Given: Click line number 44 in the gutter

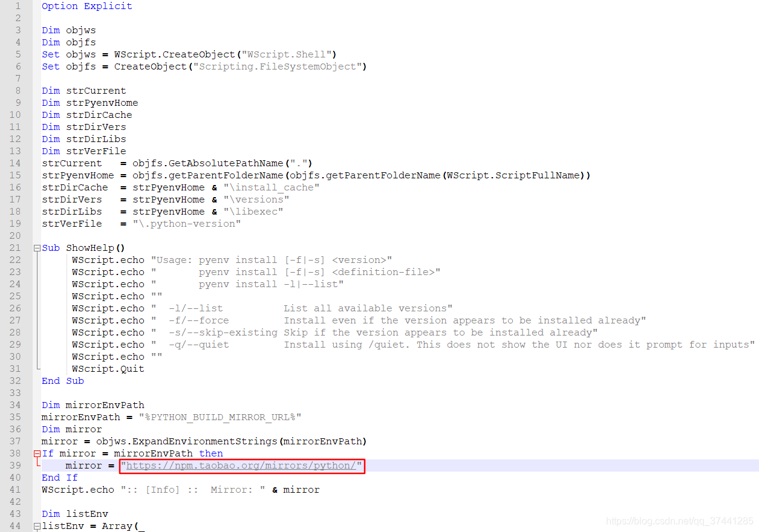Looking at the screenshot, I should tap(16, 526).
